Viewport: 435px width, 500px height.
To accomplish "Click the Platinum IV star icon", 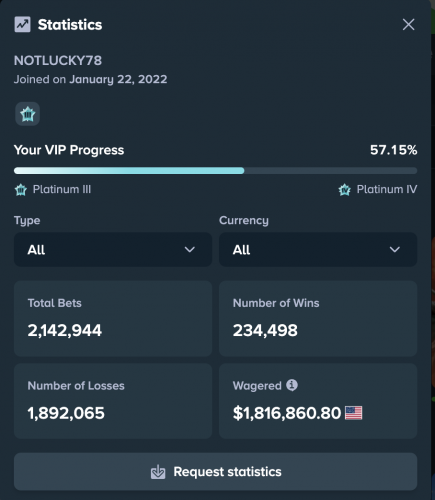I will pos(345,190).
